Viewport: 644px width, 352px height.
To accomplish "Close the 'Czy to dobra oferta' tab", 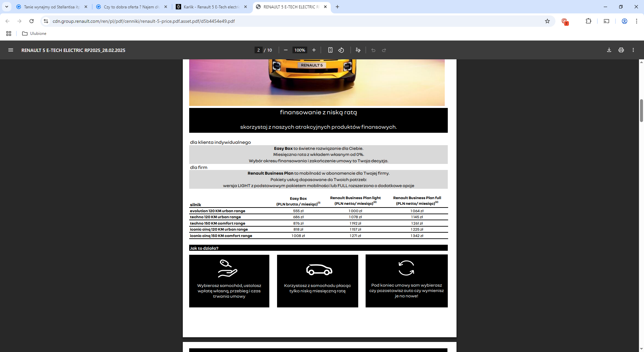I will pos(166,7).
